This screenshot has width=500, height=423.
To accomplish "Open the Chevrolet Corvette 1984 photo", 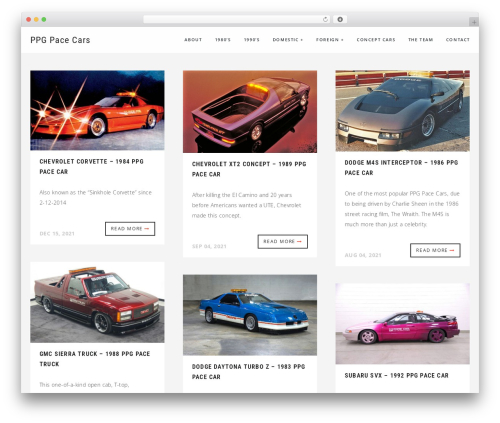I will pyautogui.click(x=97, y=110).
